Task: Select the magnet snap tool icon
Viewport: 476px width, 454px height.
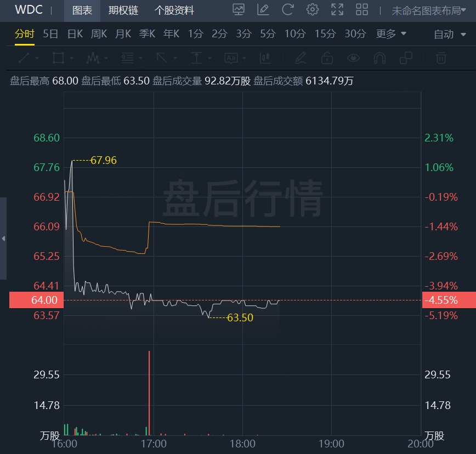Action: tap(379, 58)
